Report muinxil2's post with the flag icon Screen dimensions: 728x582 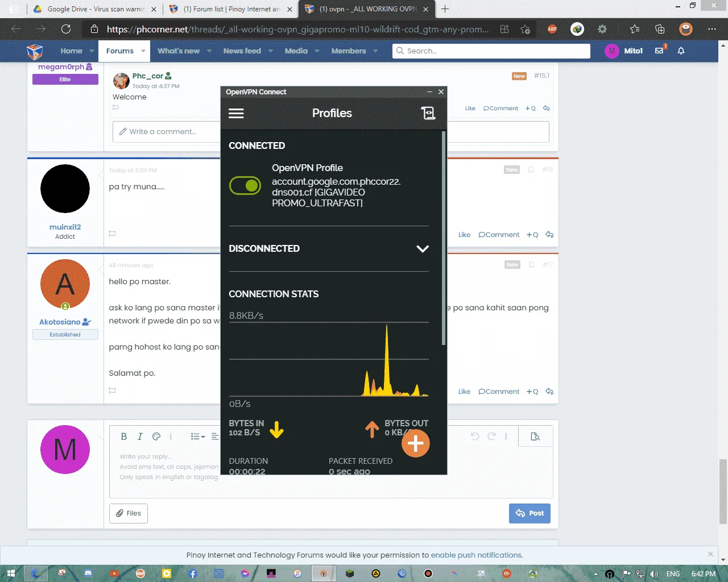113,234
